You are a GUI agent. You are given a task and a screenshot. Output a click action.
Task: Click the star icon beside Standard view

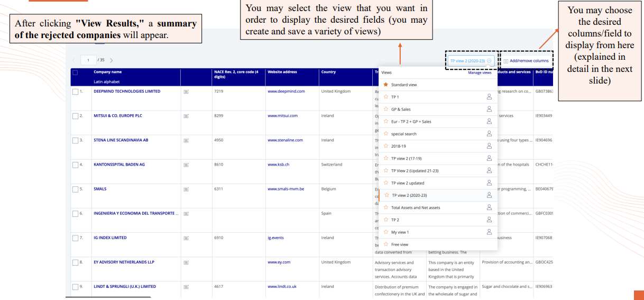point(386,85)
